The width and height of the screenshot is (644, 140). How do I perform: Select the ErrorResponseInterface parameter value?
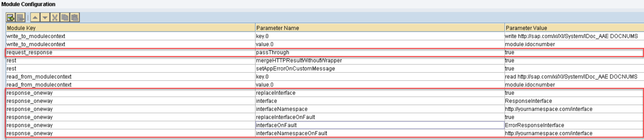tap(574, 125)
